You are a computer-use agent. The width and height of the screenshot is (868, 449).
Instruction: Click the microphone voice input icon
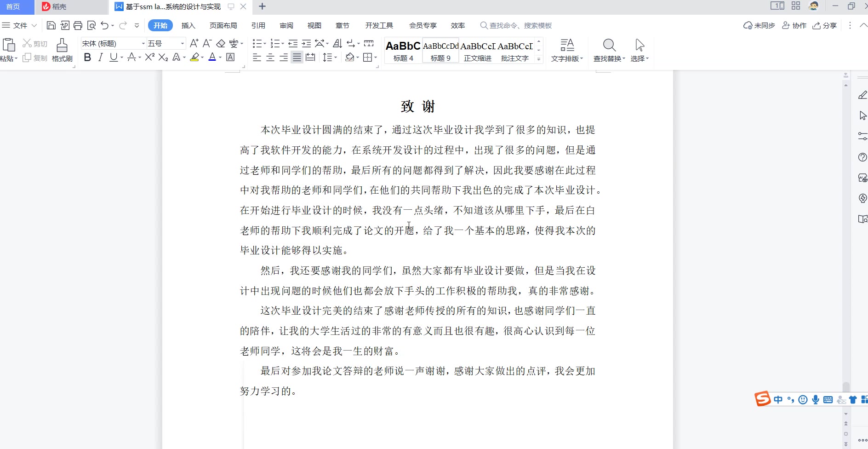tap(816, 400)
